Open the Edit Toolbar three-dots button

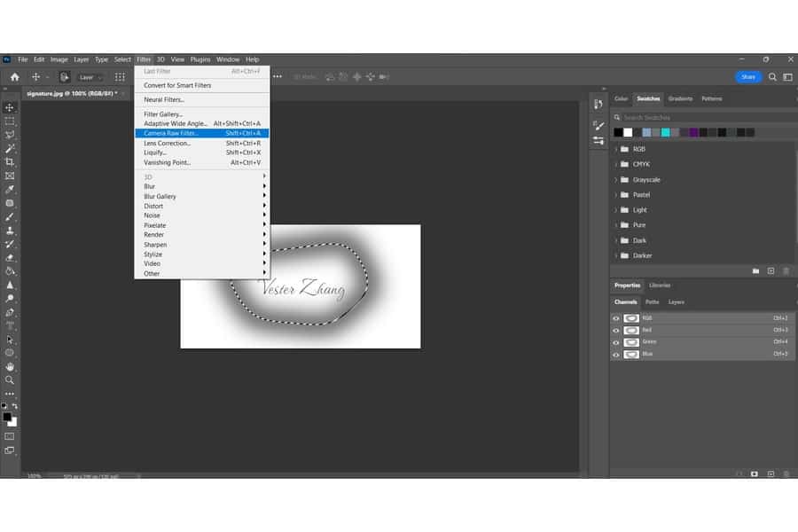(x=10, y=394)
